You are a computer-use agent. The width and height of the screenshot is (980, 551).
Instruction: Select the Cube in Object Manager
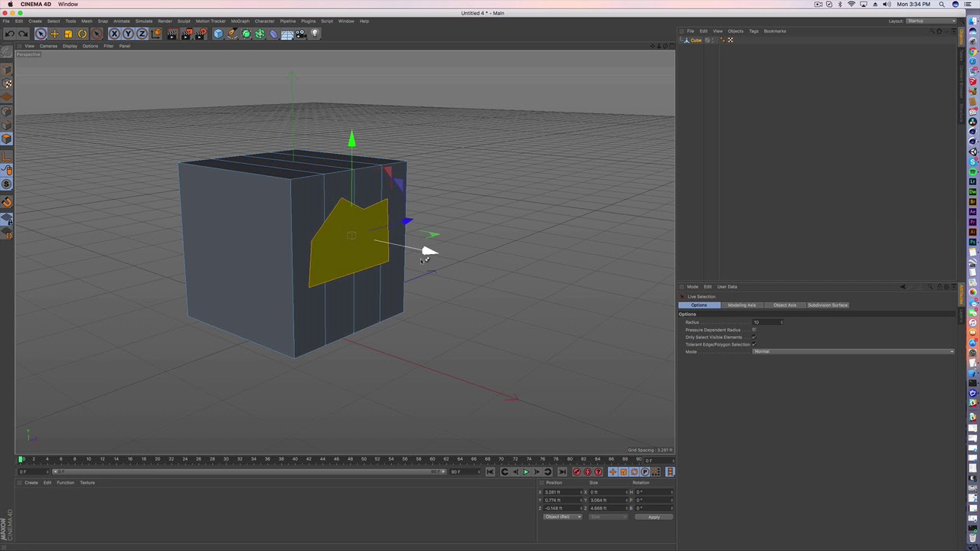click(x=696, y=40)
